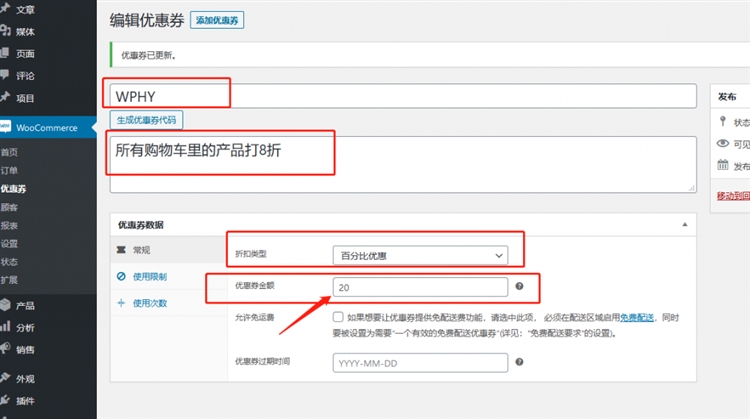Go to the 报表 submenu item
The width and height of the screenshot is (750, 419).
pyautogui.click(x=9, y=225)
